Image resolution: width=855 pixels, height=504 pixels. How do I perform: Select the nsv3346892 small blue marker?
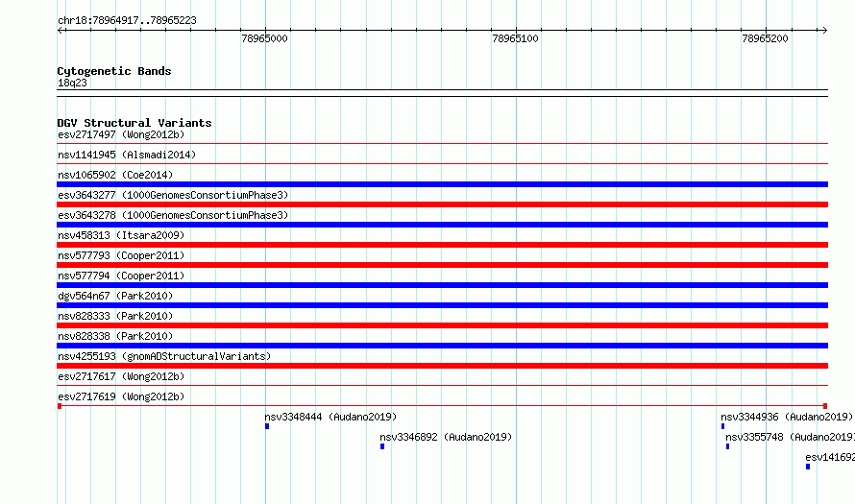[382, 446]
